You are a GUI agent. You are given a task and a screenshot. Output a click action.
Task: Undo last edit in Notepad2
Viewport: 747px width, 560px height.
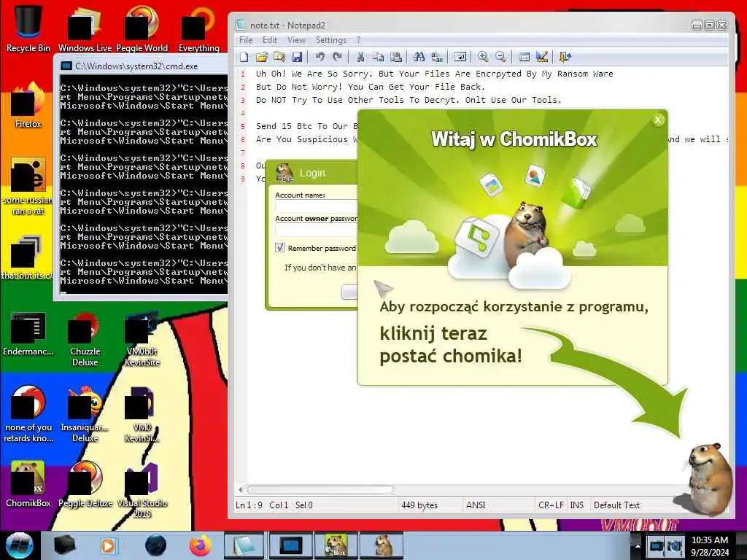pos(320,57)
